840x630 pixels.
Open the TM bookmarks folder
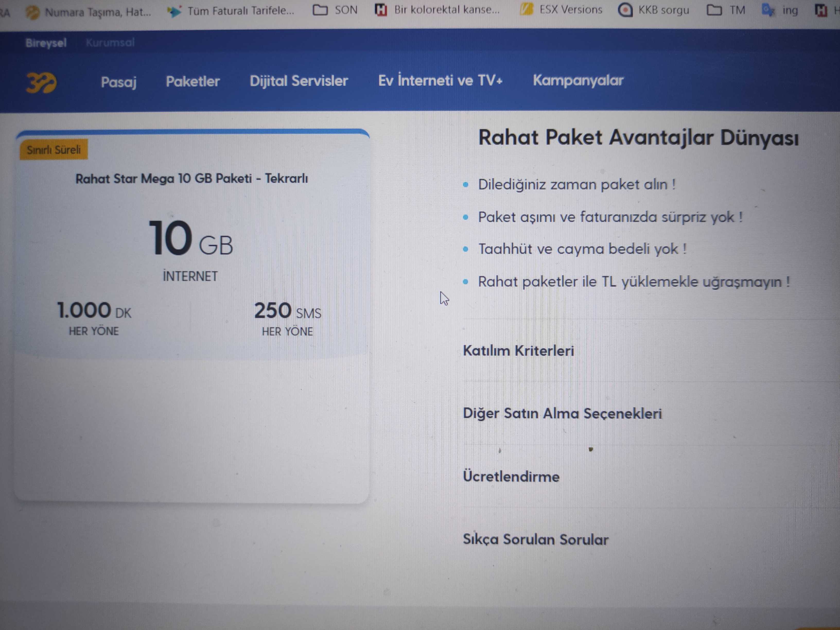click(726, 10)
